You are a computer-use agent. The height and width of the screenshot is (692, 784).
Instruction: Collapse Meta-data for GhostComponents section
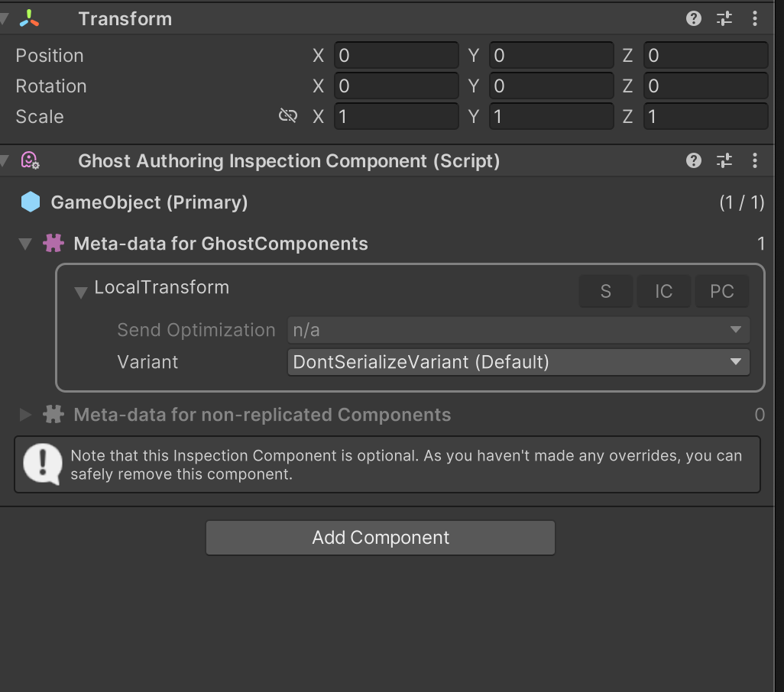click(x=25, y=244)
